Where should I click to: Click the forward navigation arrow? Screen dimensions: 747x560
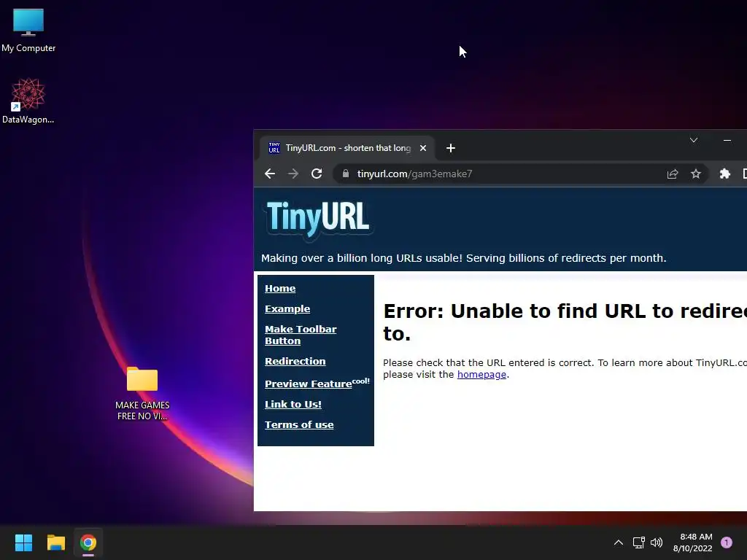click(x=293, y=174)
